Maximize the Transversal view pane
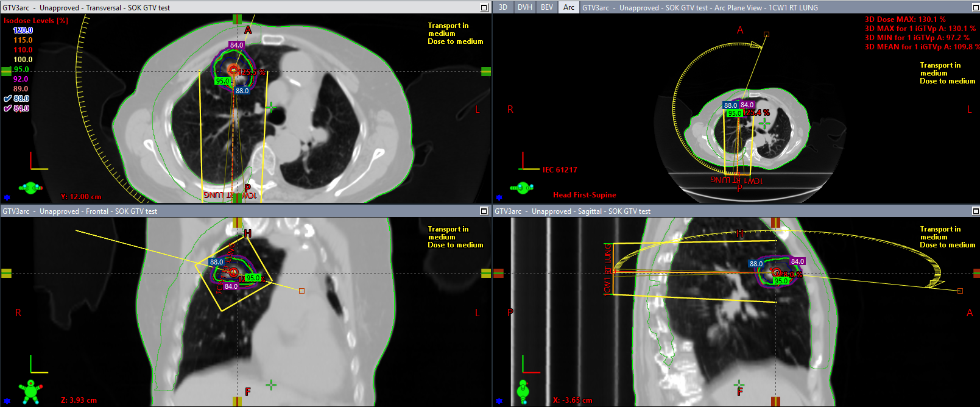The height and width of the screenshot is (407, 980). [x=484, y=8]
